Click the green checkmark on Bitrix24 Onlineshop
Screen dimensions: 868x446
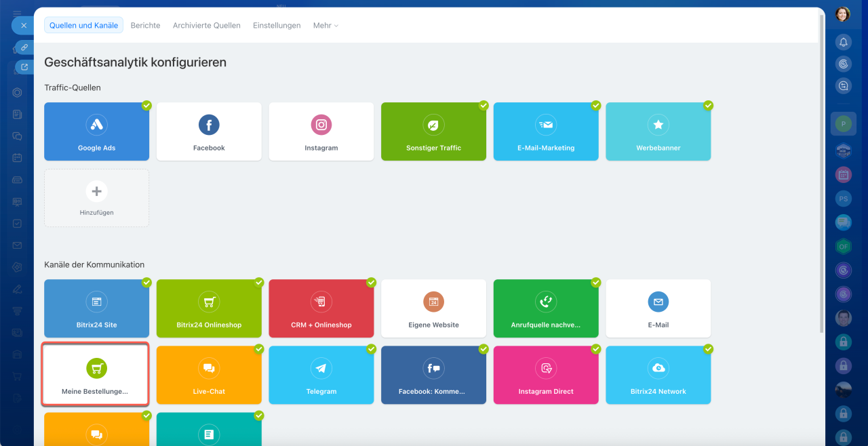(x=259, y=283)
